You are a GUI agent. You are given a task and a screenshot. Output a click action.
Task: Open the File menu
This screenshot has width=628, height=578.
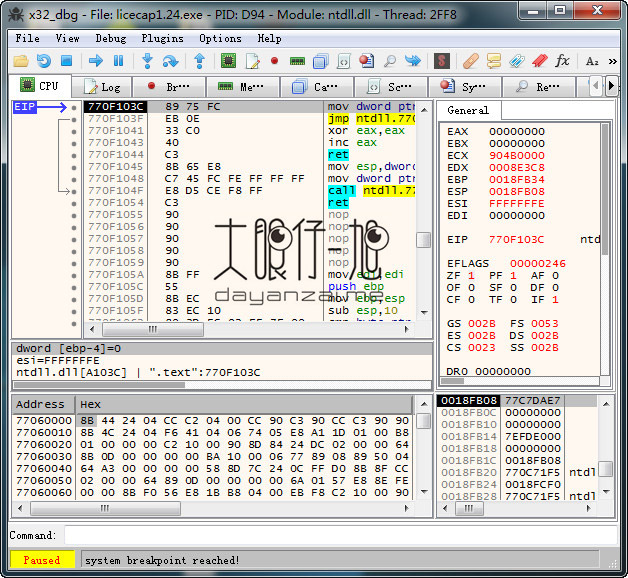(x=27, y=38)
